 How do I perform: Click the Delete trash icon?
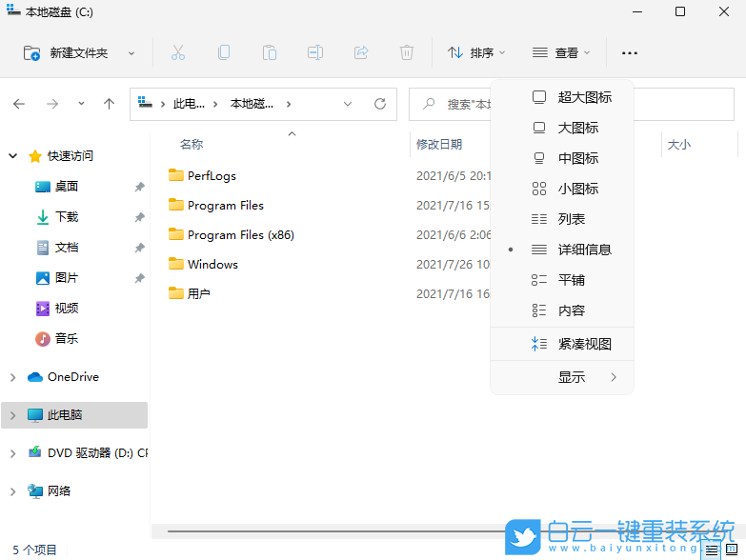[407, 52]
